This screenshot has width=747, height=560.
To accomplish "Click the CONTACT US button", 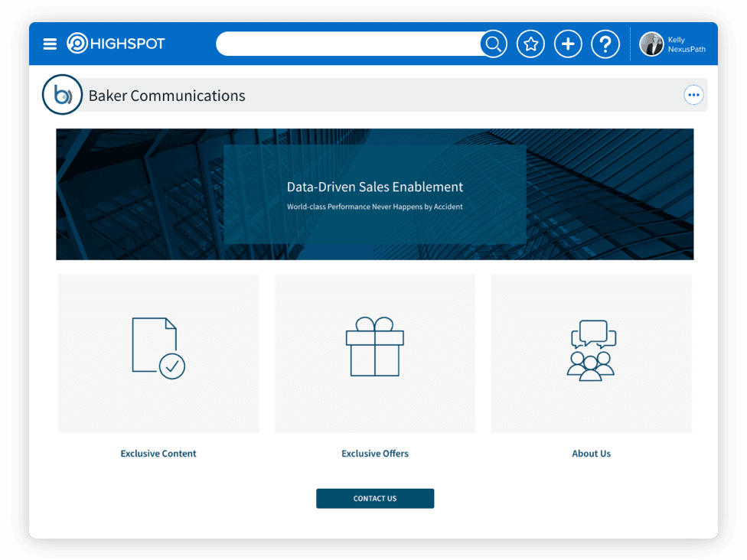I will tap(375, 498).
